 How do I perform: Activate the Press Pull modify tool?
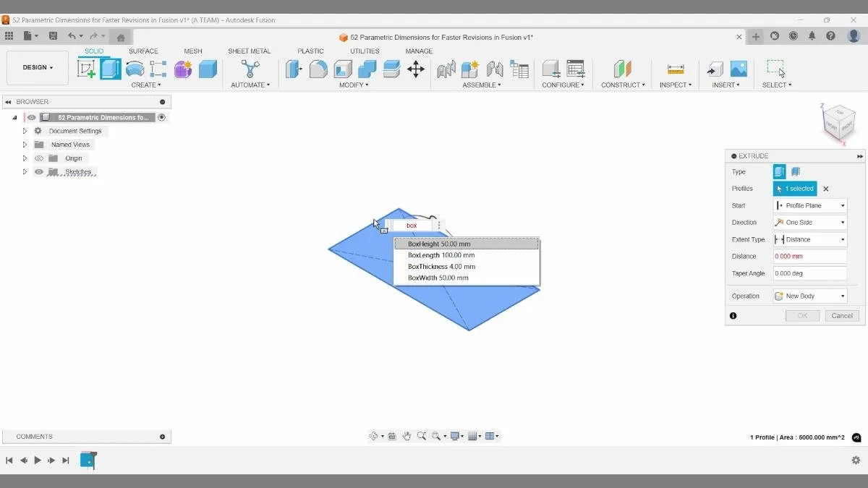294,69
